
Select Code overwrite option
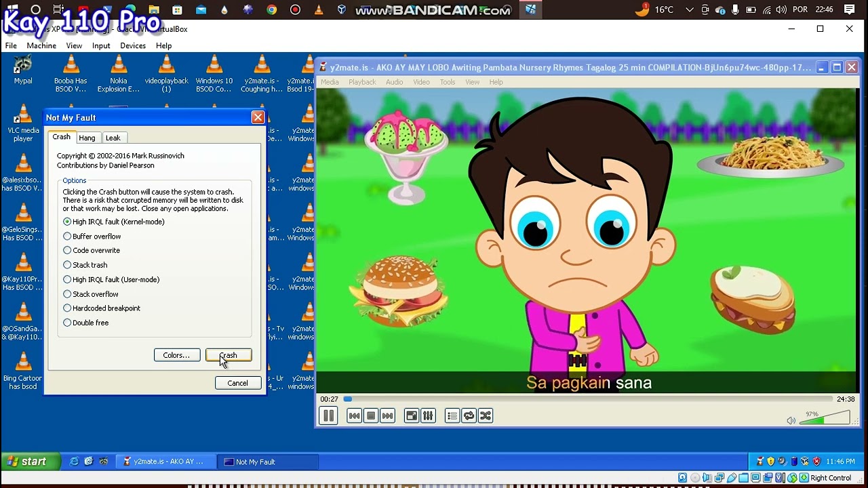tap(92, 251)
